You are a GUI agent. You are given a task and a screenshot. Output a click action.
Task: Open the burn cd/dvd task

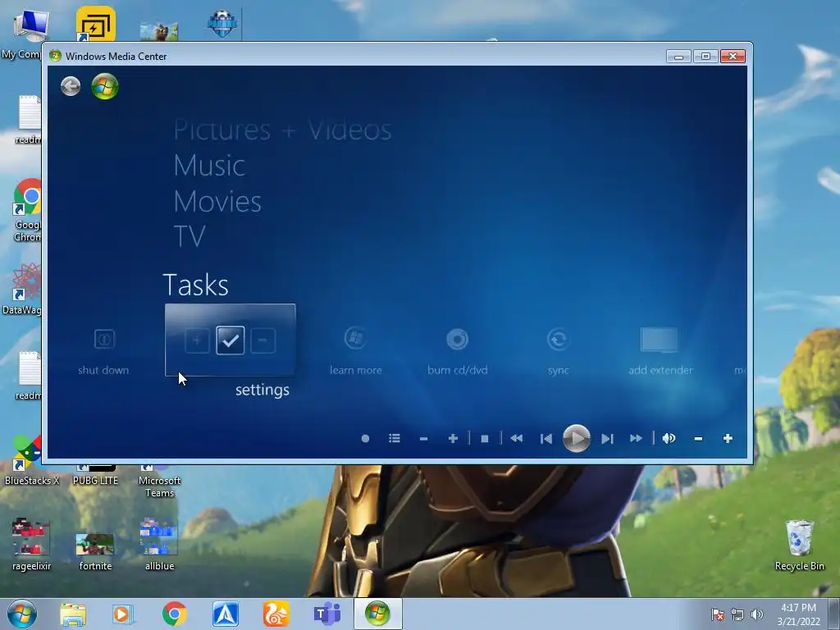(458, 351)
